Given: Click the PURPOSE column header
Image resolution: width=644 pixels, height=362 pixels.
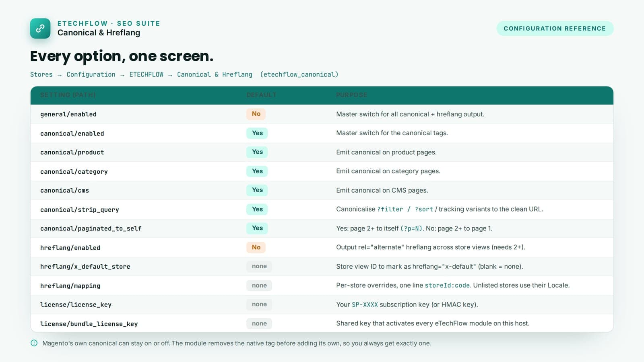Looking at the screenshot, I should 352,95.
